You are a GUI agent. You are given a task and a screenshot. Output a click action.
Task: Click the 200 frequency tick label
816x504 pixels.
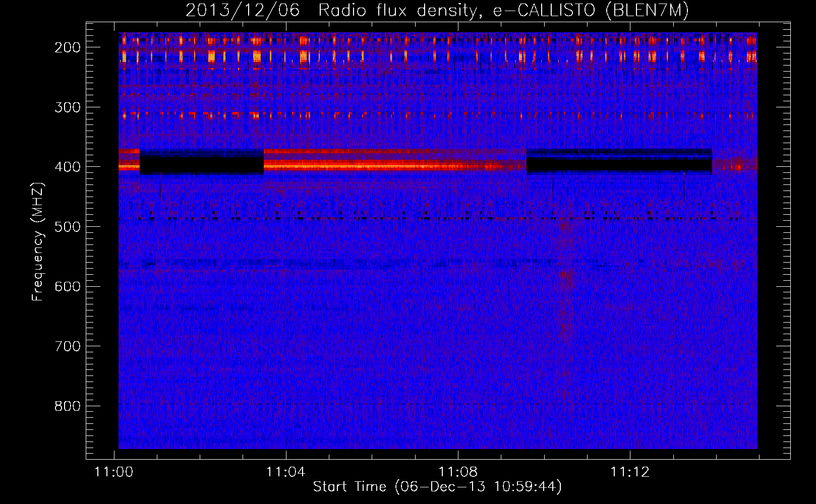[x=67, y=47]
